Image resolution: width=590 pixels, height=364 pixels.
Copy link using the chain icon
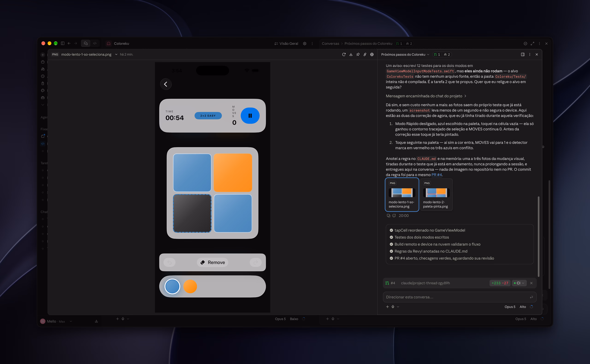365,54
